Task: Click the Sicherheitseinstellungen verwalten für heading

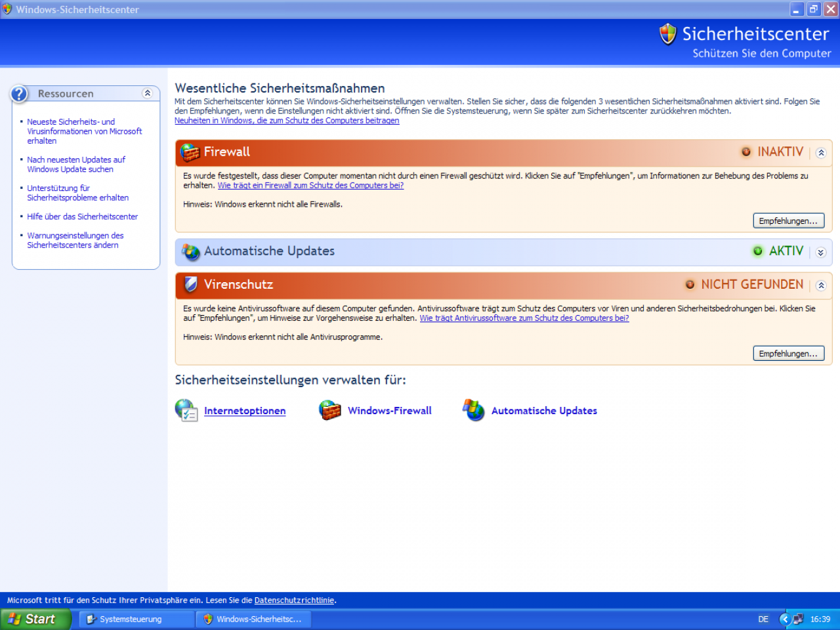Action: 290,380
